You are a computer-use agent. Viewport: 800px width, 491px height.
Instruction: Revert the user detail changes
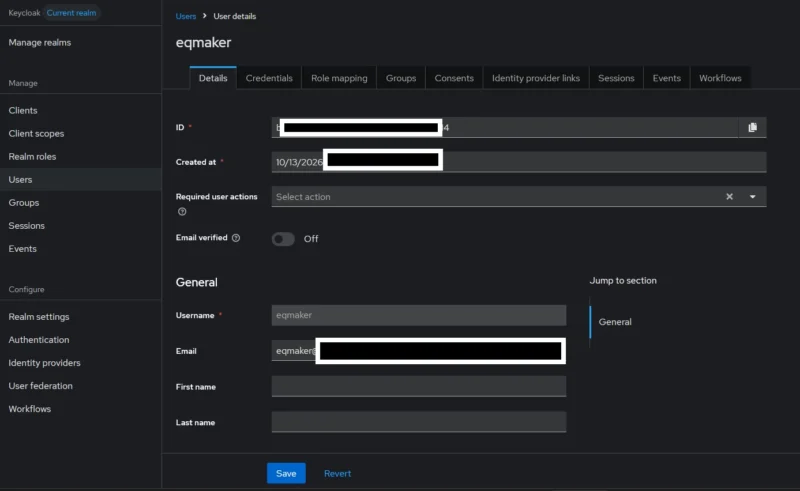coord(337,473)
